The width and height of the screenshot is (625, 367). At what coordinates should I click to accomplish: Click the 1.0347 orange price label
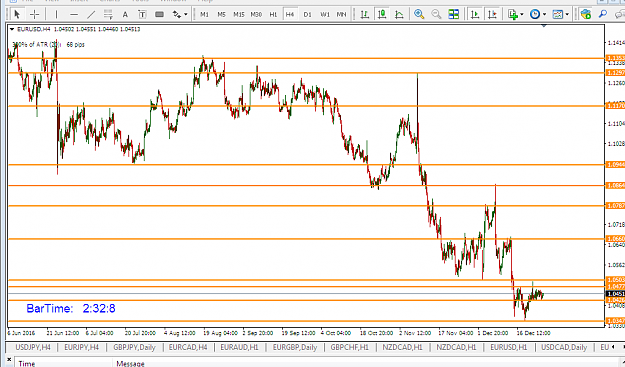pos(615,321)
